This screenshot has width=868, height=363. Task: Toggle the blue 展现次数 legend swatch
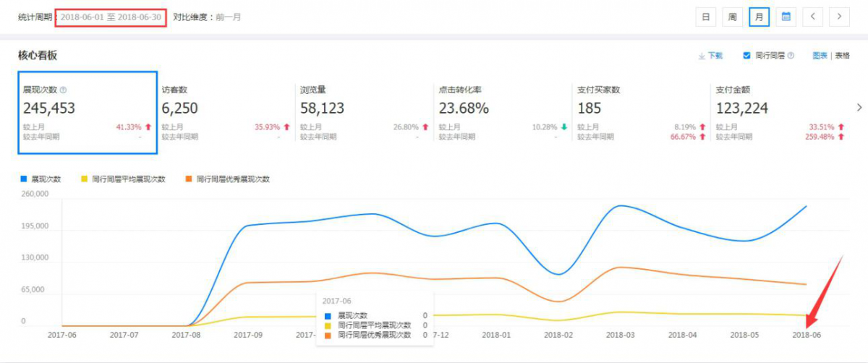(x=24, y=179)
